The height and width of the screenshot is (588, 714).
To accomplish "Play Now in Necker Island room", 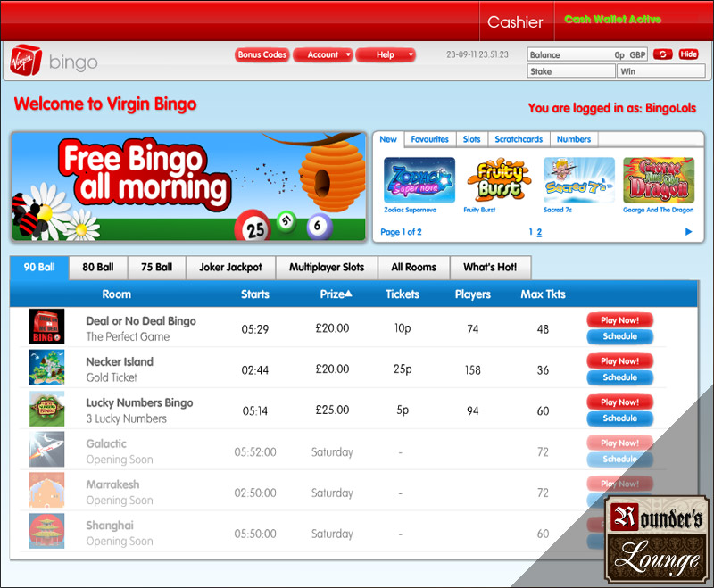I will pos(619,360).
